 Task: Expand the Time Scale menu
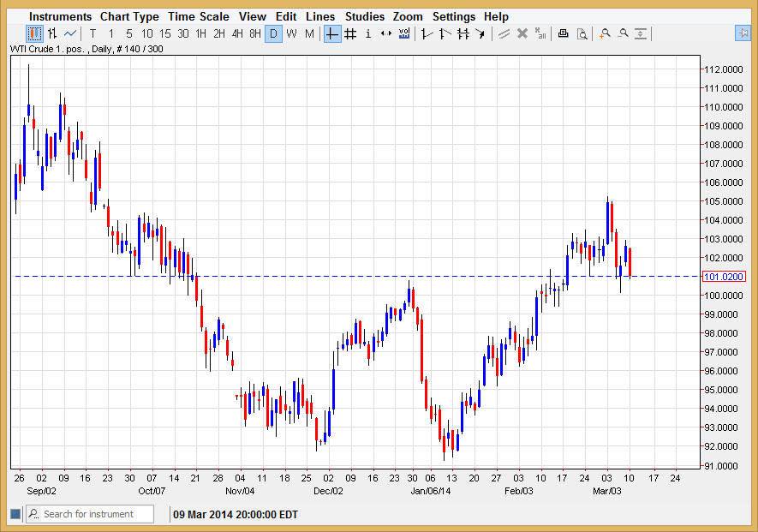(x=198, y=16)
